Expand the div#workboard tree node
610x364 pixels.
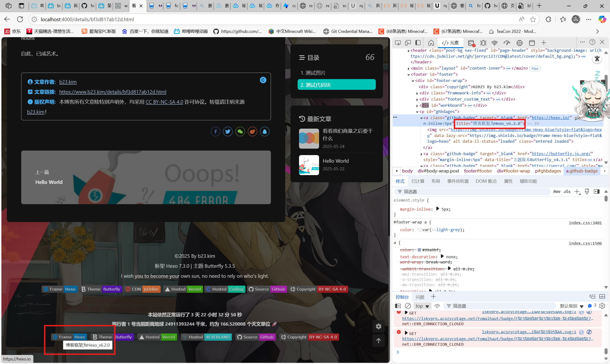point(417,106)
